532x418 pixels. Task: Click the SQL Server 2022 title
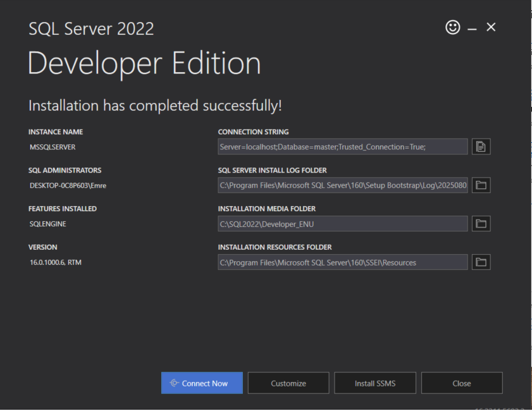(91, 28)
